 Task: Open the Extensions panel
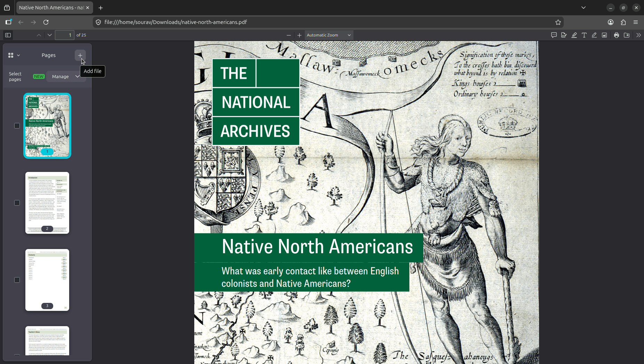623,22
